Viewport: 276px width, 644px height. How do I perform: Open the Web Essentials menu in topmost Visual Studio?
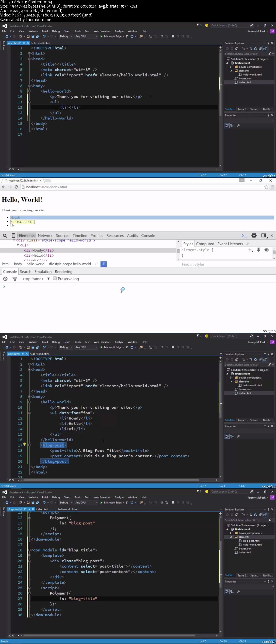[x=102, y=31]
